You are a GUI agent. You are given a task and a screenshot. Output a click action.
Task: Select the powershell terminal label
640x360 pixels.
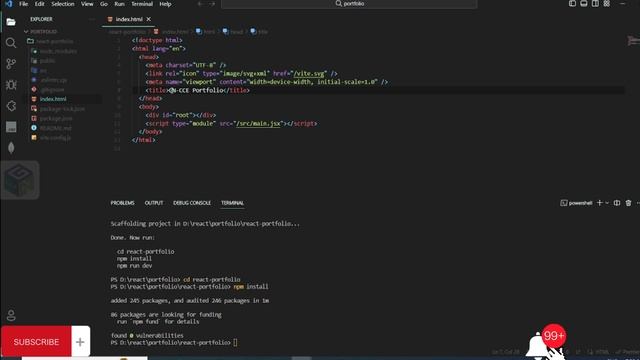point(576,203)
